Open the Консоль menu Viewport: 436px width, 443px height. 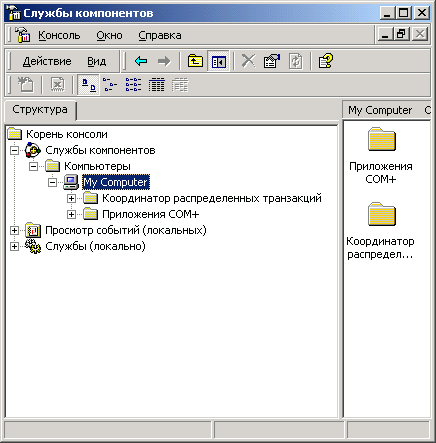pyautogui.click(x=59, y=35)
